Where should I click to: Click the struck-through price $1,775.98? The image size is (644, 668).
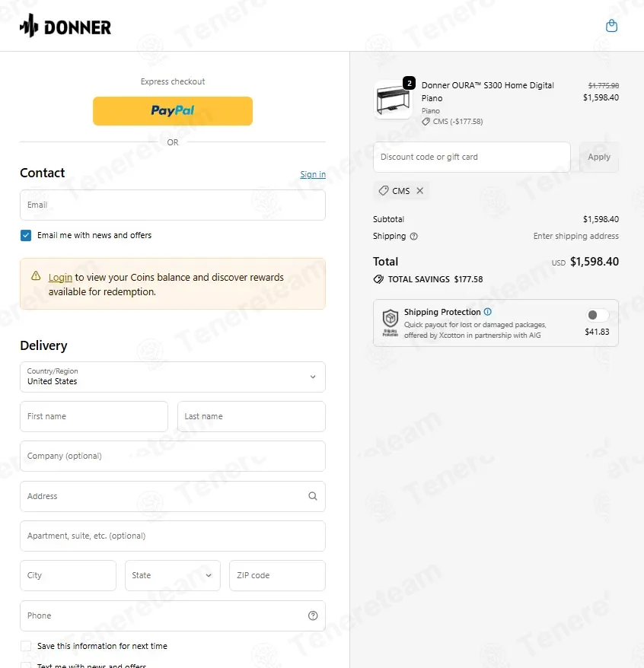tap(604, 86)
